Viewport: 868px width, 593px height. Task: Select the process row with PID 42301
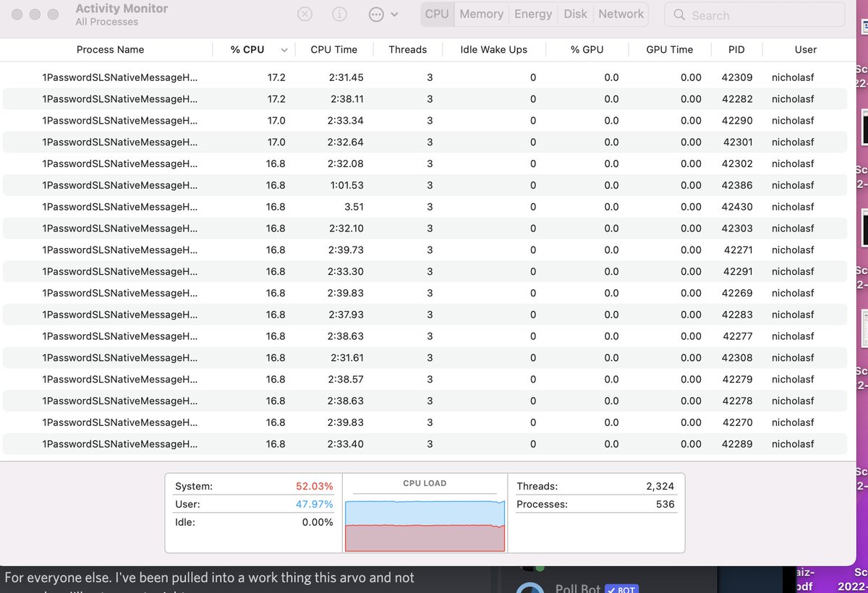point(425,142)
